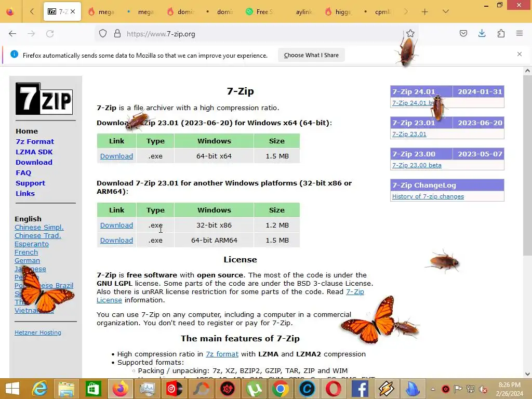The height and width of the screenshot is (399, 532).
Task: Switch to the cpmli tab
Action: (378, 12)
